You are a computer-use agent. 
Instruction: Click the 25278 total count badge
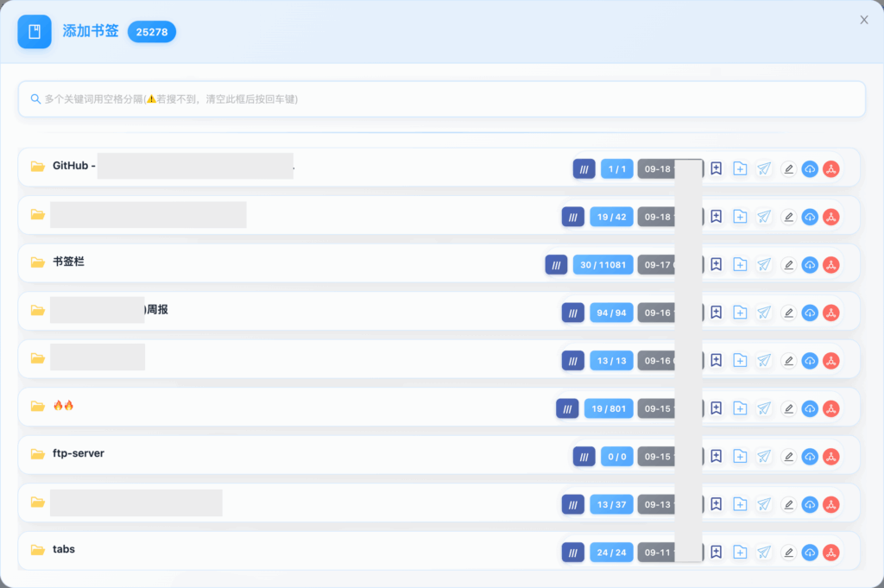152,32
